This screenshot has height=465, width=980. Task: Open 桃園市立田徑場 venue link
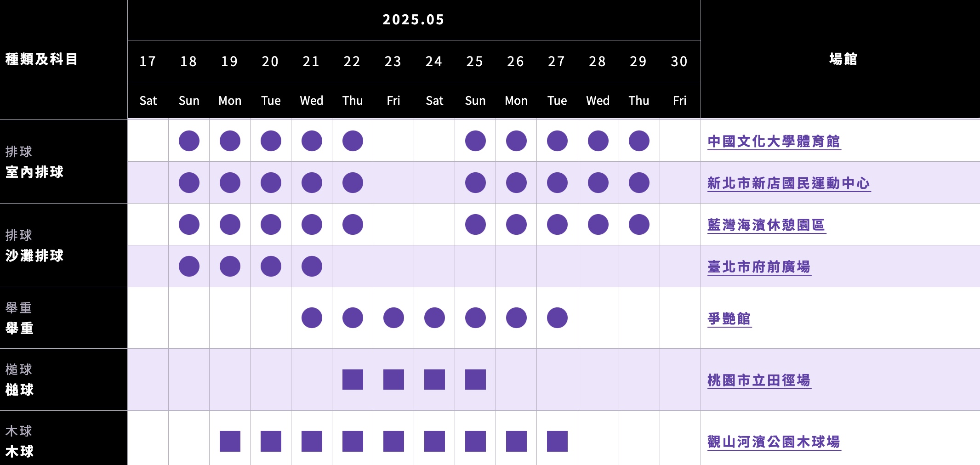(759, 380)
